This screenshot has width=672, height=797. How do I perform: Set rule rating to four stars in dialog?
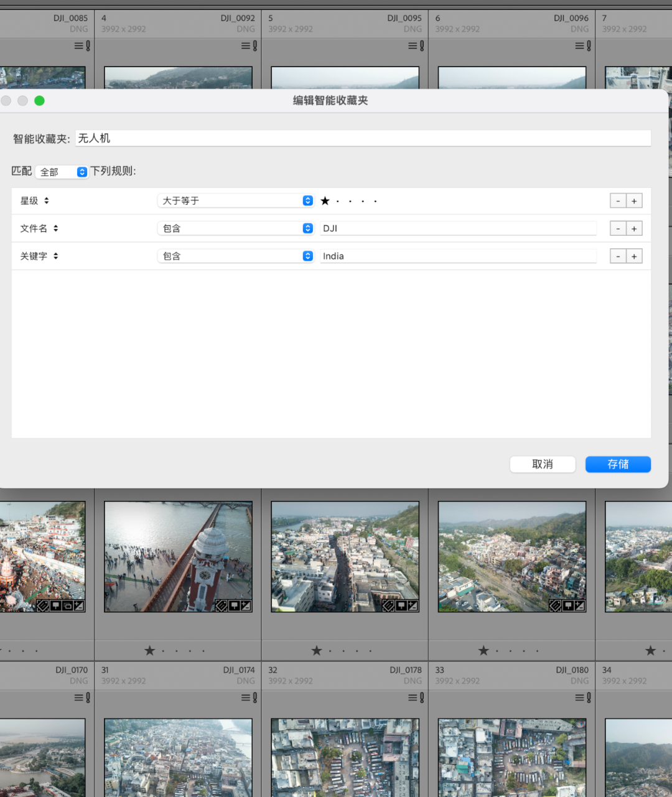(x=363, y=201)
